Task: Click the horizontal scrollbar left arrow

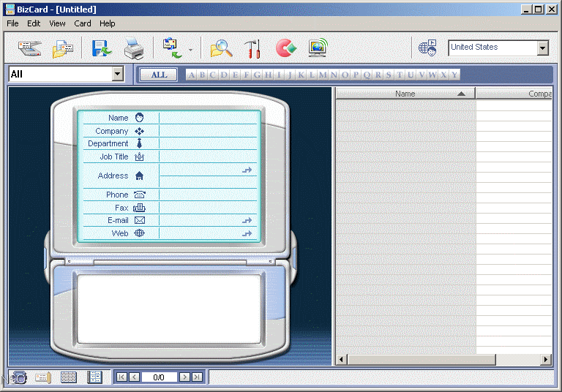Action: (341, 359)
